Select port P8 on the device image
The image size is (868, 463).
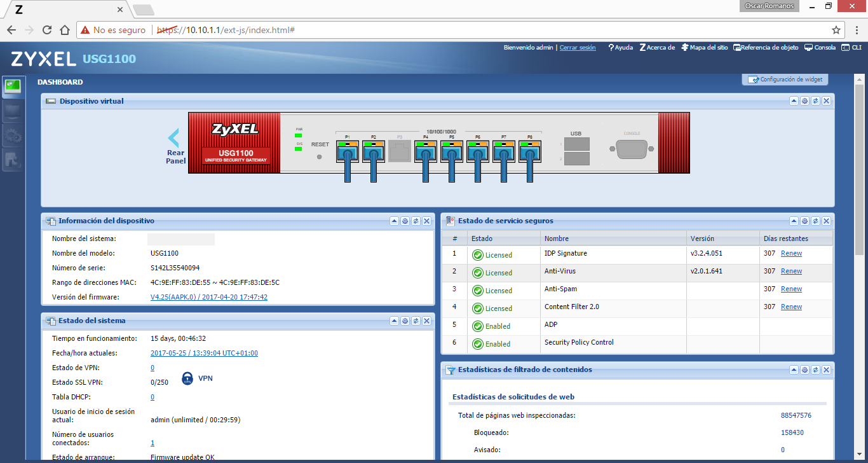(529, 151)
